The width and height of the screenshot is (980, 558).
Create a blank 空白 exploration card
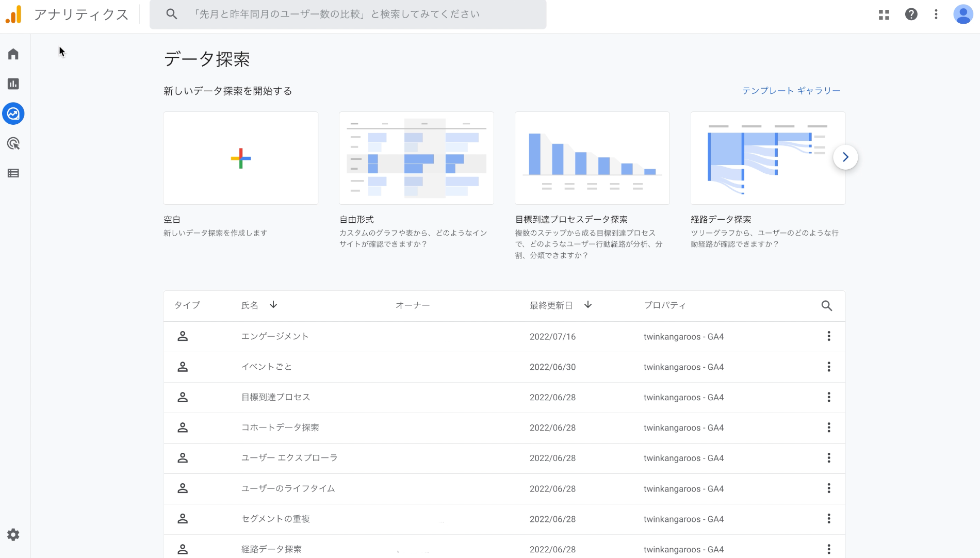pos(241,158)
